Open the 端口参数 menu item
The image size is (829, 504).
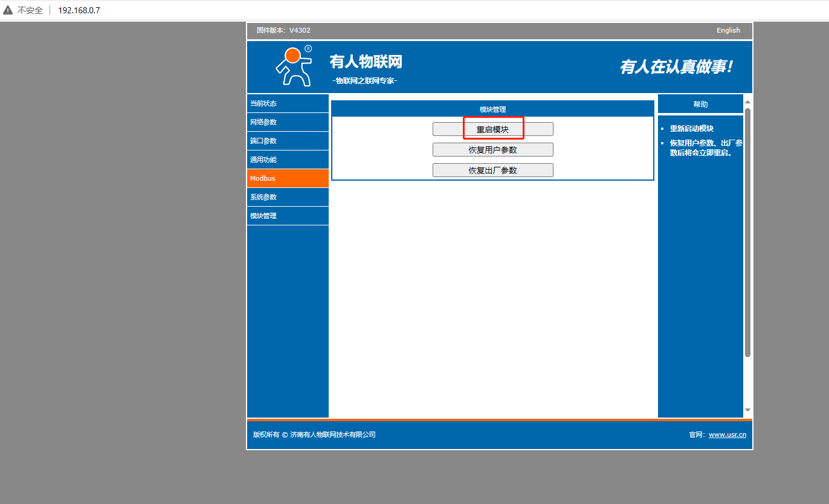288,141
